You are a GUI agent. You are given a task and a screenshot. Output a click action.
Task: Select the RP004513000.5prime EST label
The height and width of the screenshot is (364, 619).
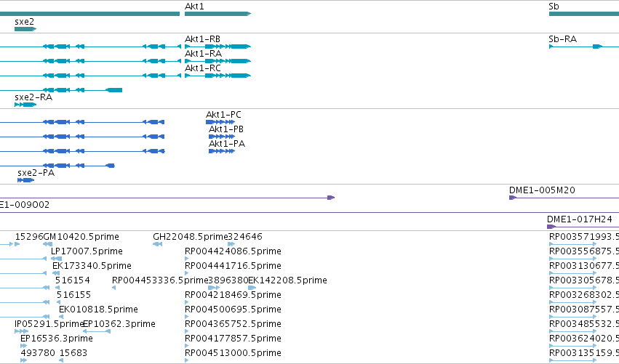pyautogui.click(x=233, y=353)
